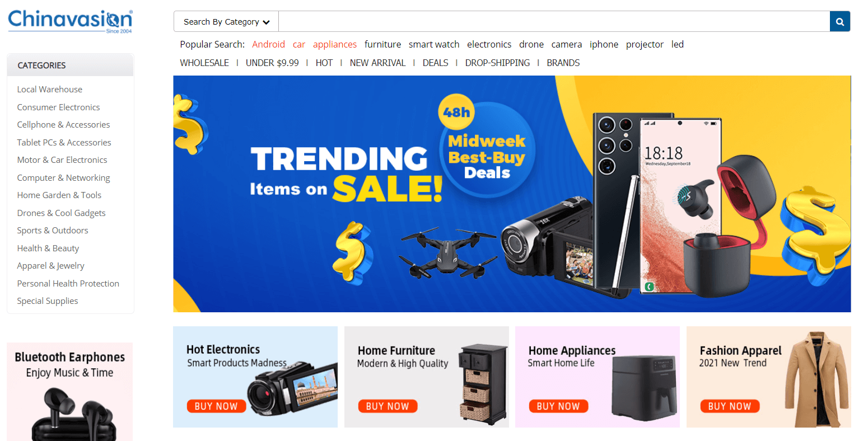Open the Bluetooth Earphones promo image
This screenshot has width=868, height=441.
point(70,392)
